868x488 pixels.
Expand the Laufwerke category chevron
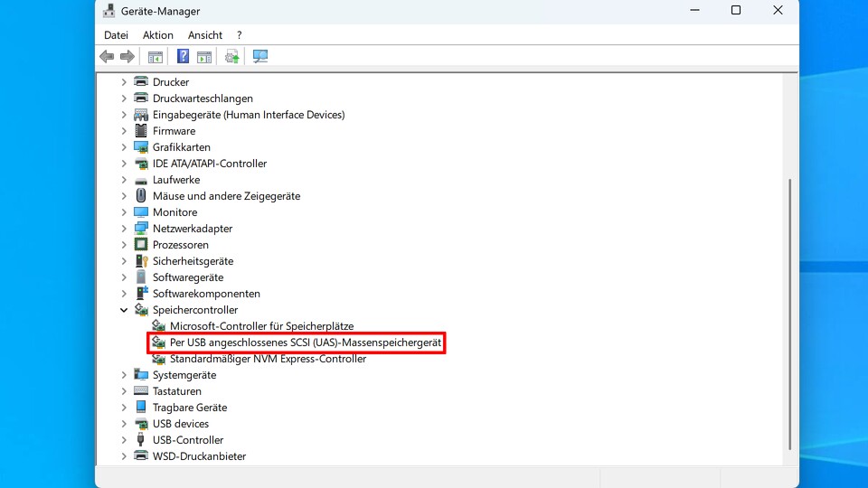click(124, 180)
